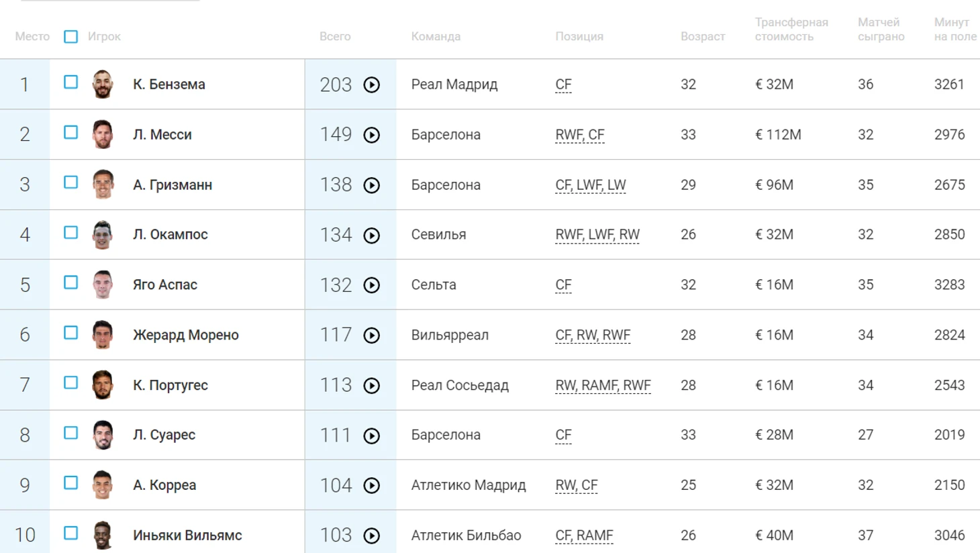Click the Атлетик Бильбао team name
Image resolution: width=980 pixels, height=553 pixels.
466,536
